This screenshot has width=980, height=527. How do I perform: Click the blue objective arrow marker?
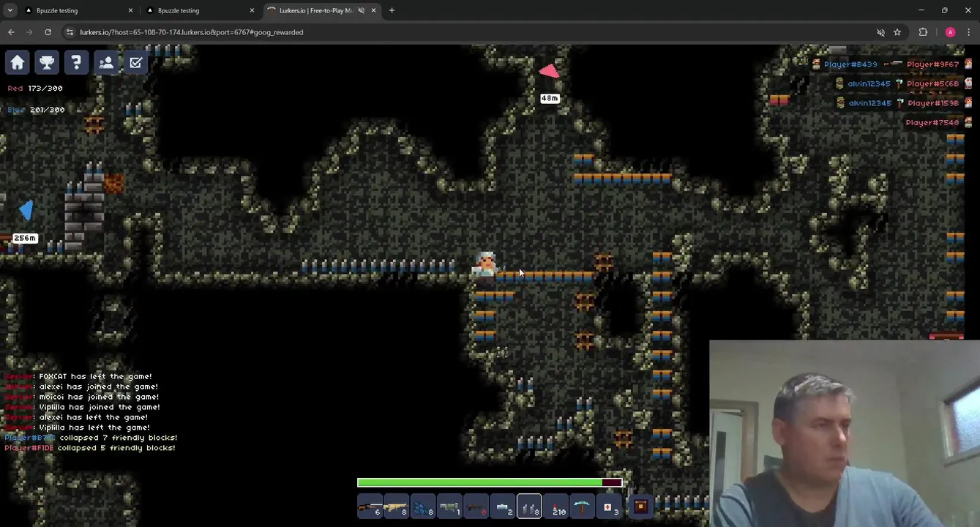click(26, 210)
